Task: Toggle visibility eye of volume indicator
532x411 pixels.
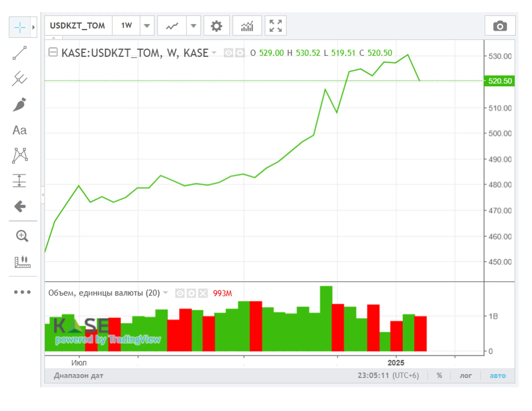Action: [x=180, y=293]
